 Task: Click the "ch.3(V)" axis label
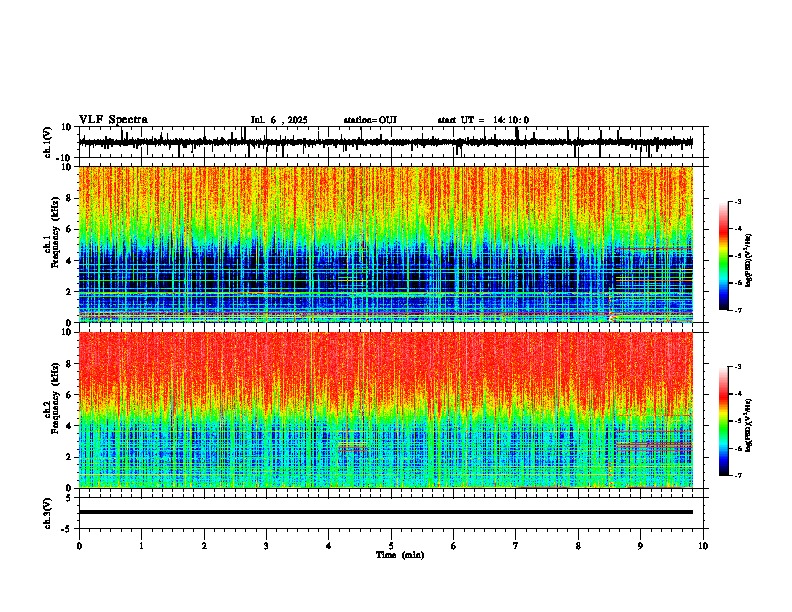(x=48, y=514)
